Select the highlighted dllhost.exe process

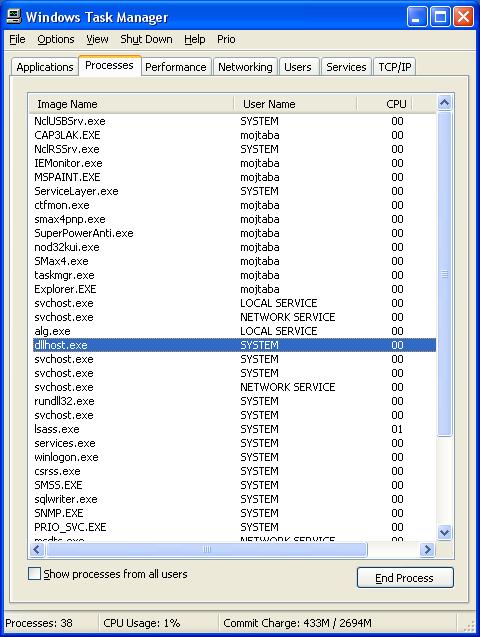click(234, 345)
